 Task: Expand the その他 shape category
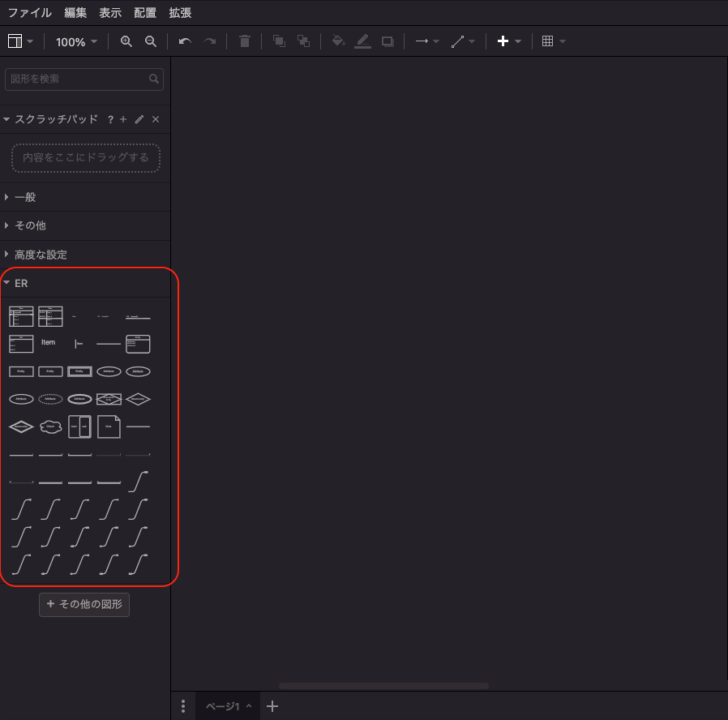(85, 225)
